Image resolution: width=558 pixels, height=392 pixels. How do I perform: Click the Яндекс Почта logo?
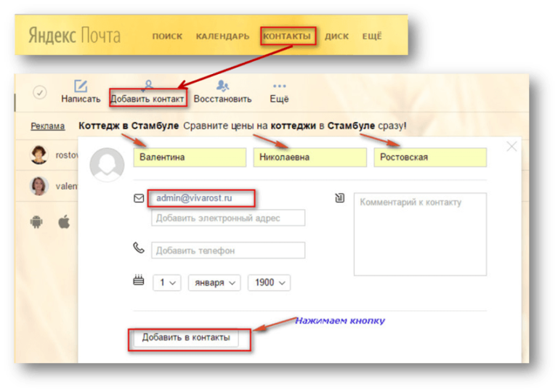click(74, 36)
